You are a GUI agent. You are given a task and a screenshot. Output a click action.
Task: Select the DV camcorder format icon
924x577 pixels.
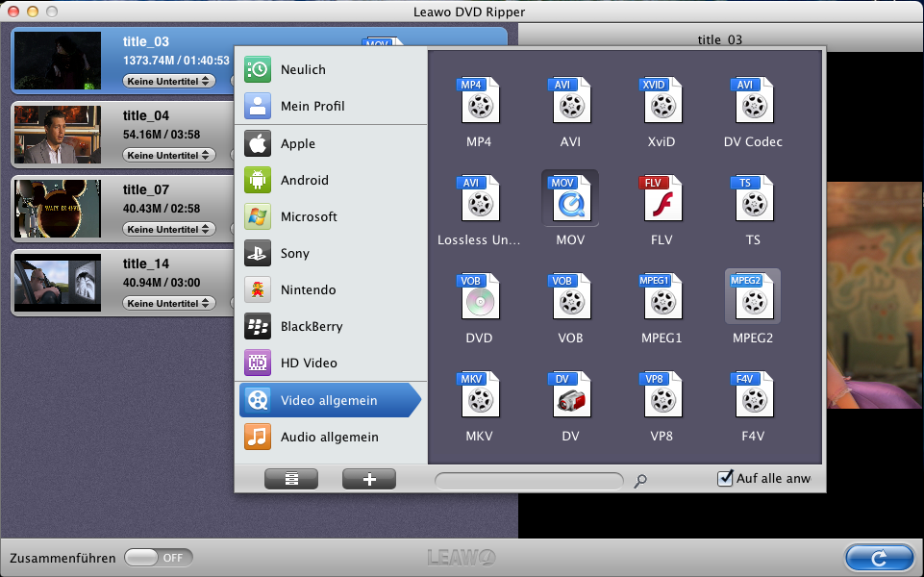coord(570,394)
